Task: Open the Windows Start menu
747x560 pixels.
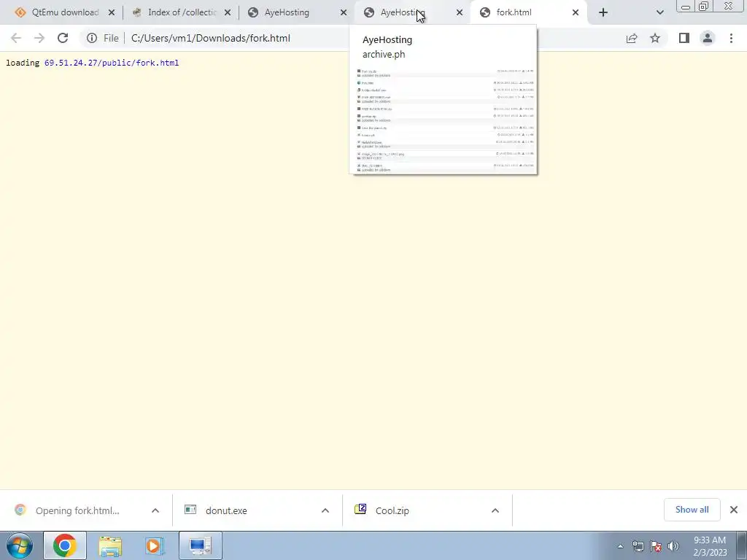Action: pyautogui.click(x=20, y=545)
